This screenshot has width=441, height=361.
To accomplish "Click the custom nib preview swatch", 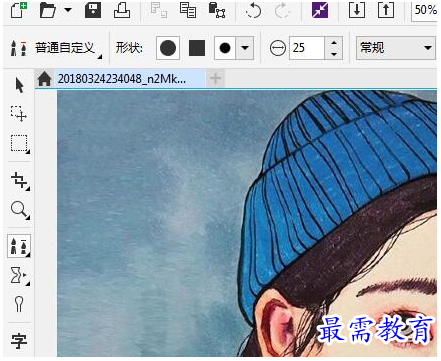I will (225, 48).
